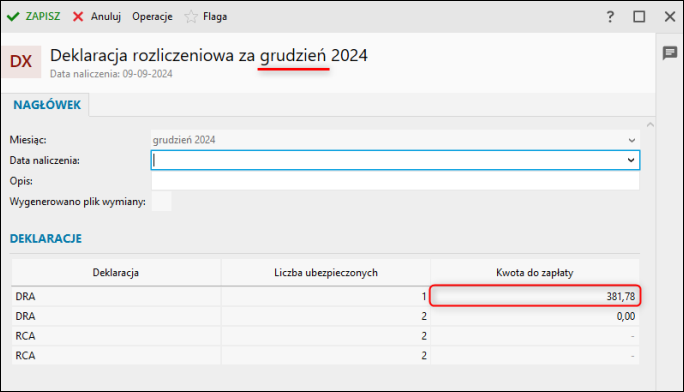The image size is (684, 392).
Task: Click the Flaga star icon
Action: 191,17
